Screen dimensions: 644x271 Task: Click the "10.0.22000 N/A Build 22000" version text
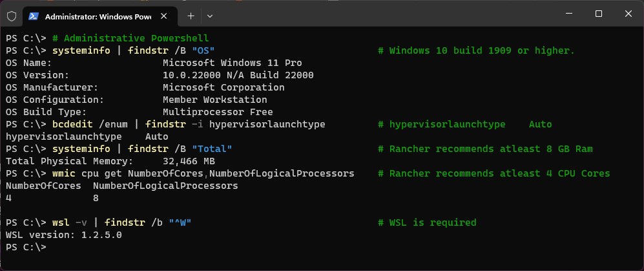[x=238, y=75]
